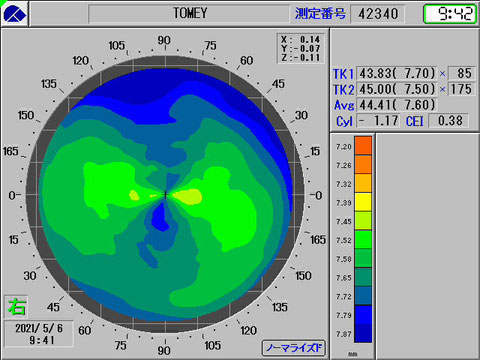The height and width of the screenshot is (360, 480).
Task: Click the 7.20 red-orange legend swatch
Action: click(x=363, y=146)
